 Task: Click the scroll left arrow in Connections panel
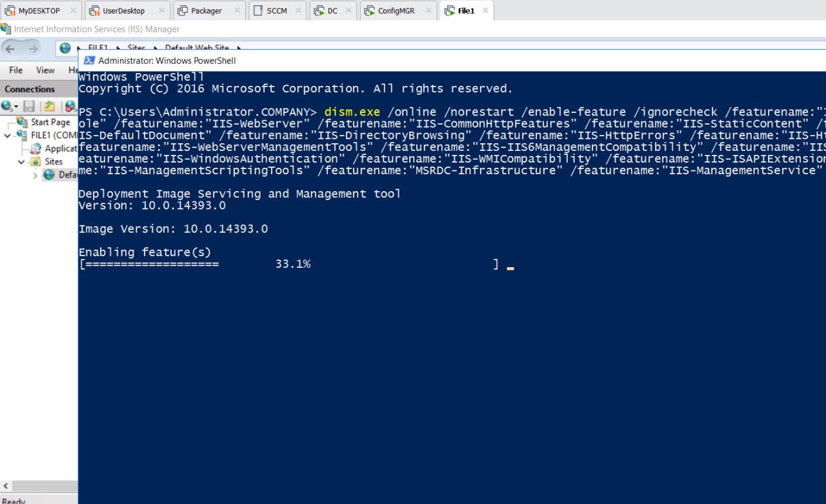7,485
